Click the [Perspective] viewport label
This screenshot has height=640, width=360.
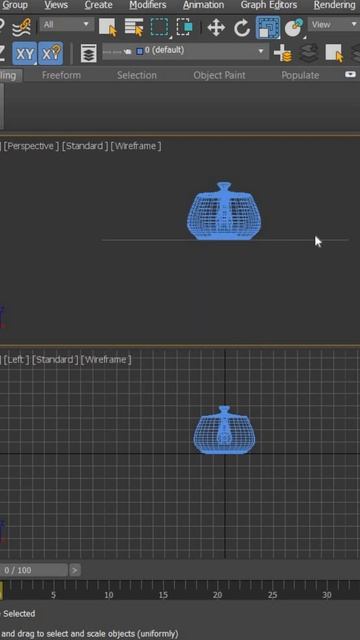click(x=31, y=146)
